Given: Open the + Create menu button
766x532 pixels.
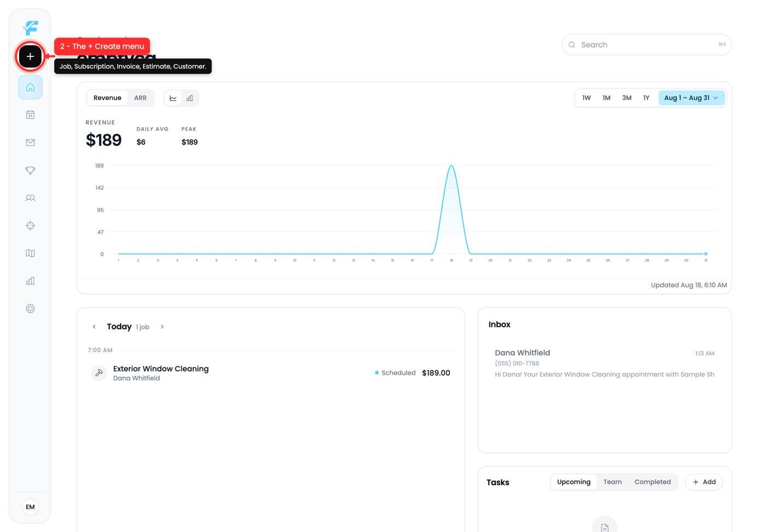Looking at the screenshot, I should pos(30,56).
